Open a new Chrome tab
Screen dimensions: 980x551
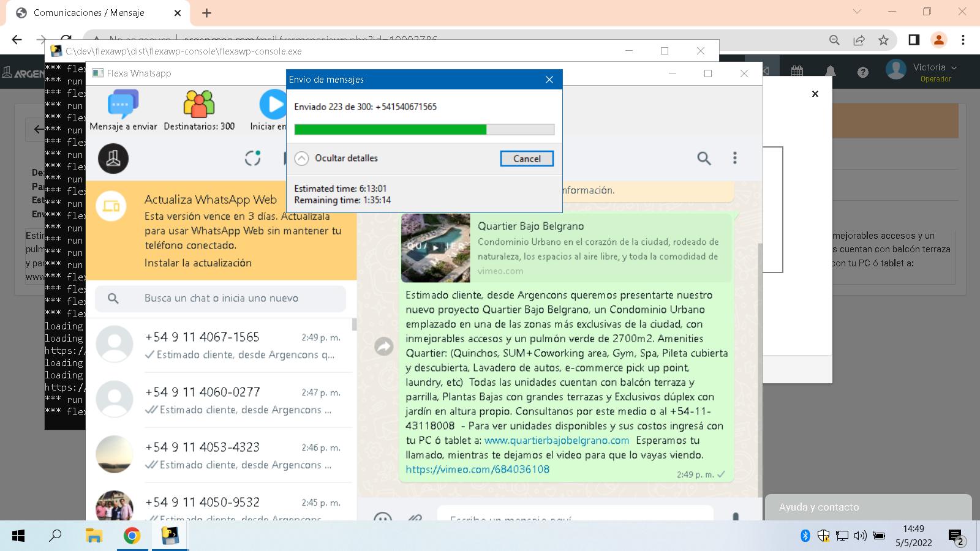click(206, 13)
